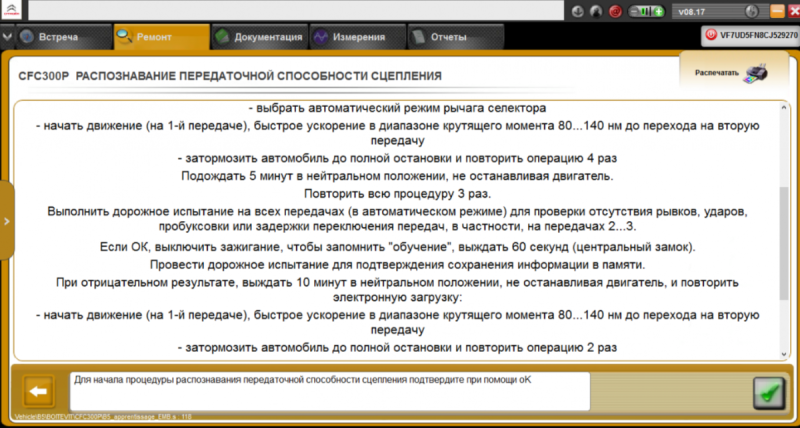The height and width of the screenshot is (428, 800).
Task: Open the user profile silhouette icon
Action: (596, 11)
